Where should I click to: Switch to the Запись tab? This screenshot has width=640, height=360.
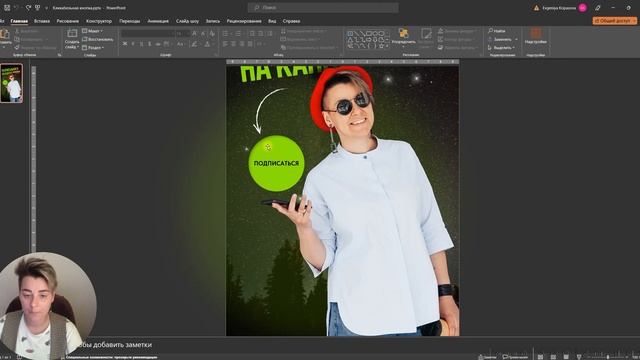point(213,21)
